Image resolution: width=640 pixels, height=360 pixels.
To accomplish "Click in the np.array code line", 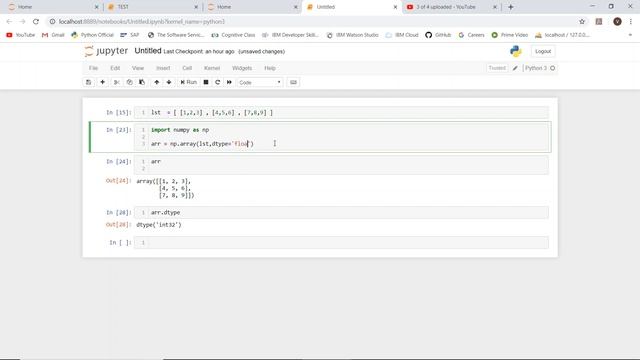I will tap(202, 144).
